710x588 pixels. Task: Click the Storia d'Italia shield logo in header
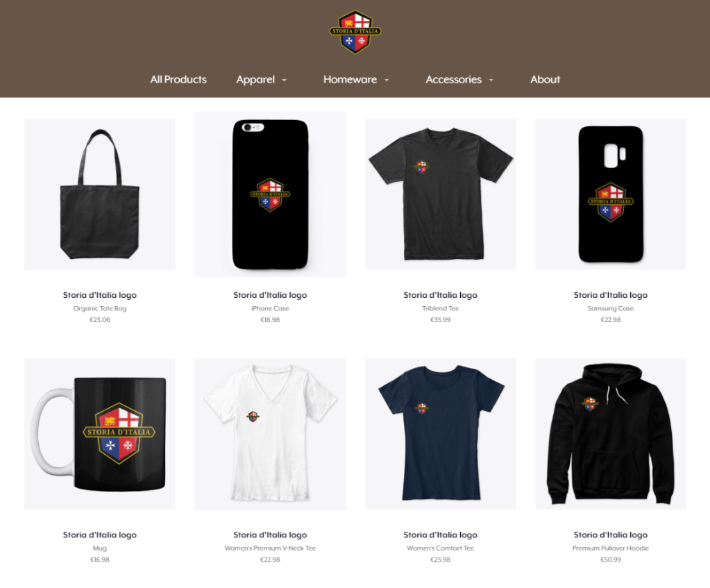[355, 32]
